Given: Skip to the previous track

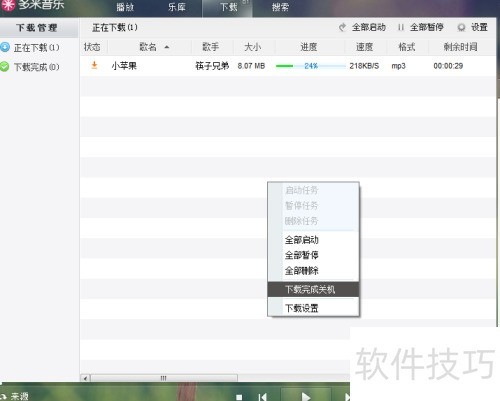Looking at the screenshot, I should click(x=263, y=397).
